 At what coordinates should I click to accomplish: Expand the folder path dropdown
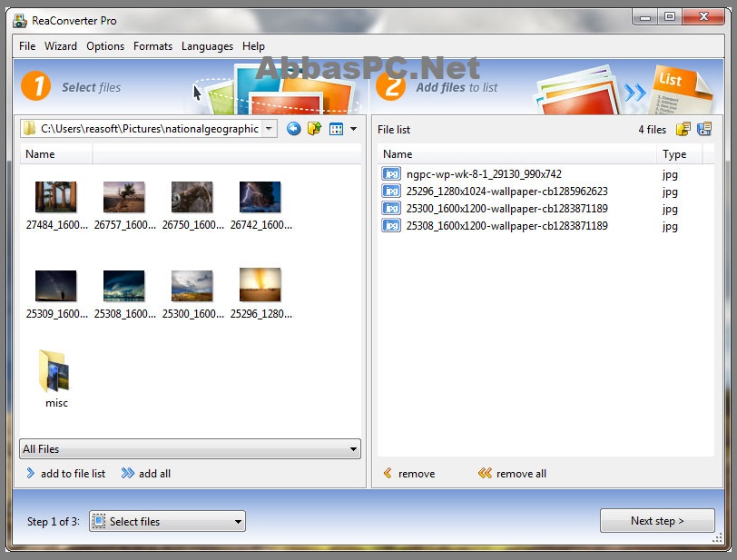[270, 128]
